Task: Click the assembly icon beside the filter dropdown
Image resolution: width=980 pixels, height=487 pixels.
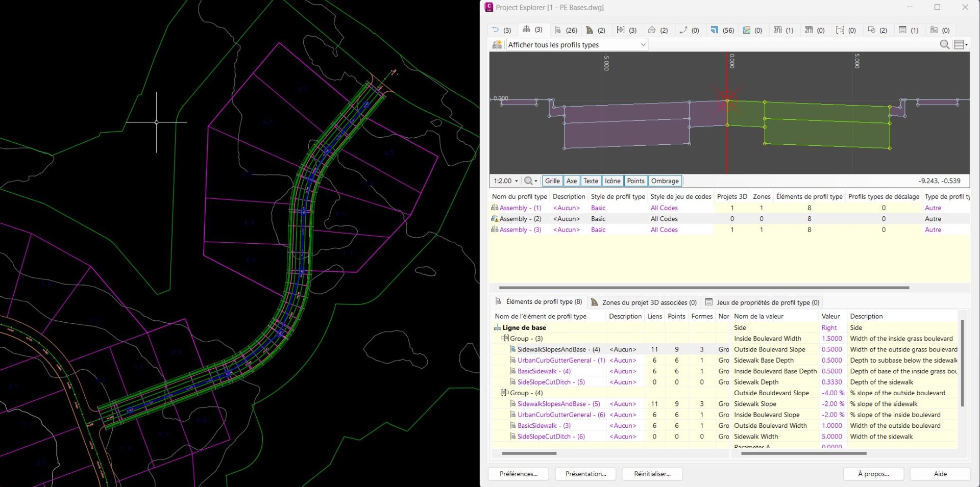Action: (x=497, y=44)
